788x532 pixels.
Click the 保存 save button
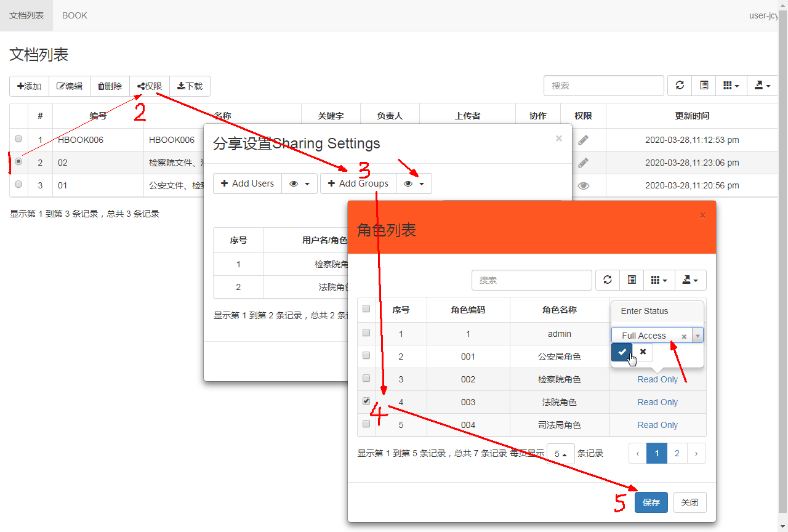651,502
